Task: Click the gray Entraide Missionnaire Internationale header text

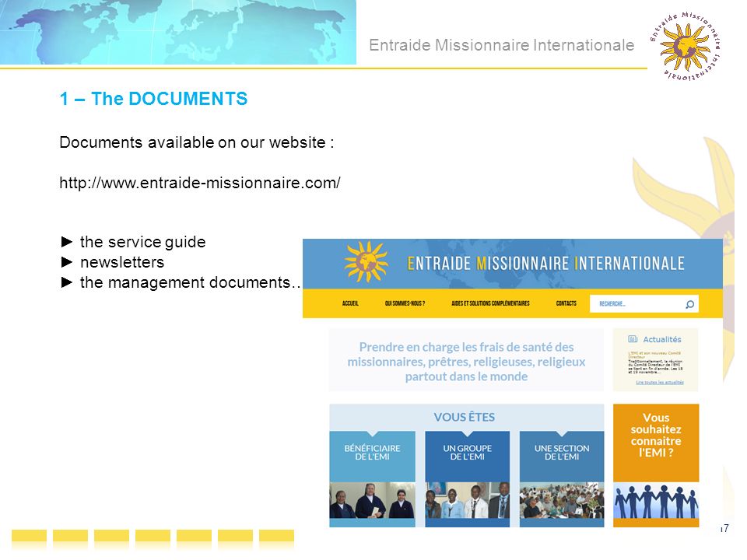Action: pyautogui.click(x=502, y=45)
